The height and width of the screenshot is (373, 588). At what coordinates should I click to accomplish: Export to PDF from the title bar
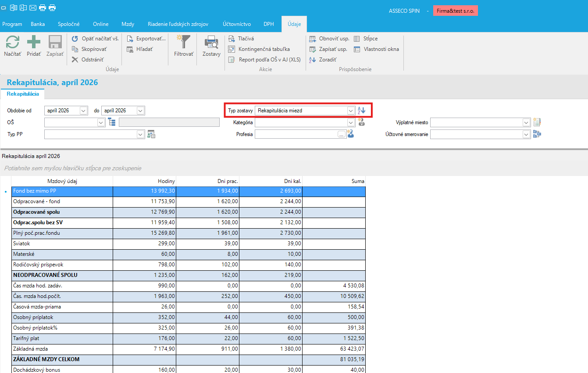point(23,7)
